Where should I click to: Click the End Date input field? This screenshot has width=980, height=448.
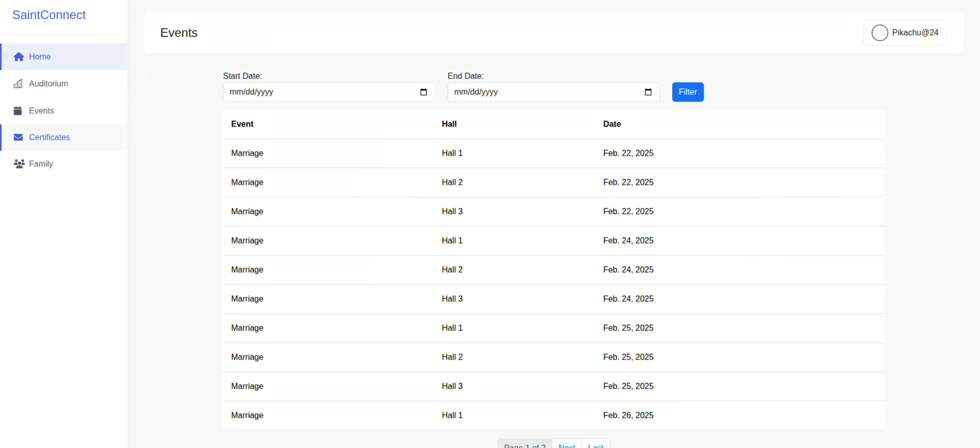pos(553,92)
